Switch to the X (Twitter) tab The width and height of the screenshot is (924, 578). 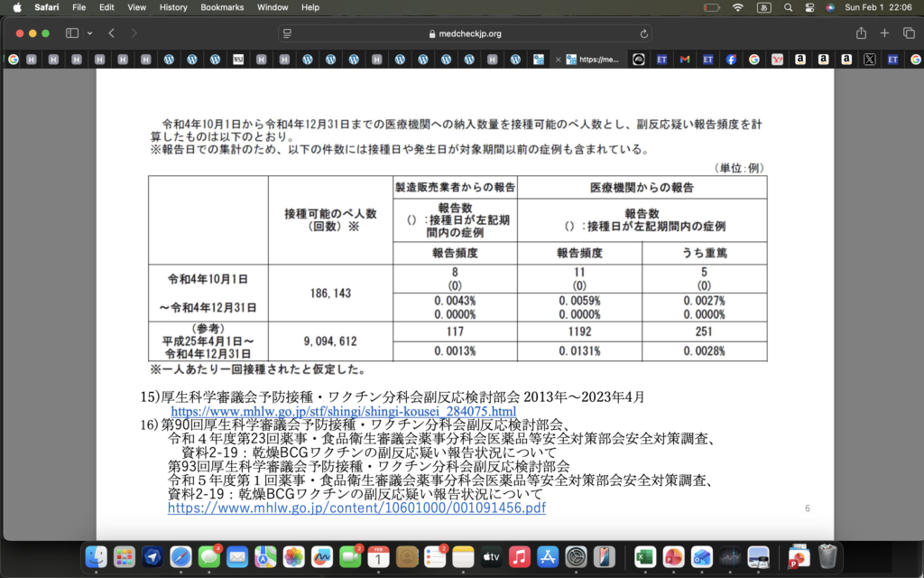(869, 60)
